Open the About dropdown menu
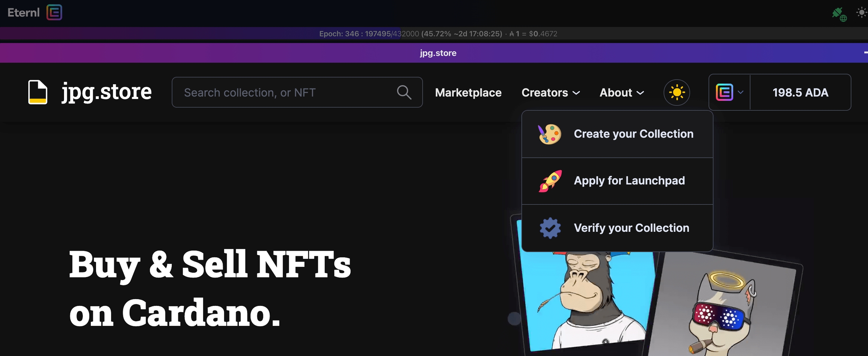Image resolution: width=868 pixels, height=356 pixels. point(622,93)
